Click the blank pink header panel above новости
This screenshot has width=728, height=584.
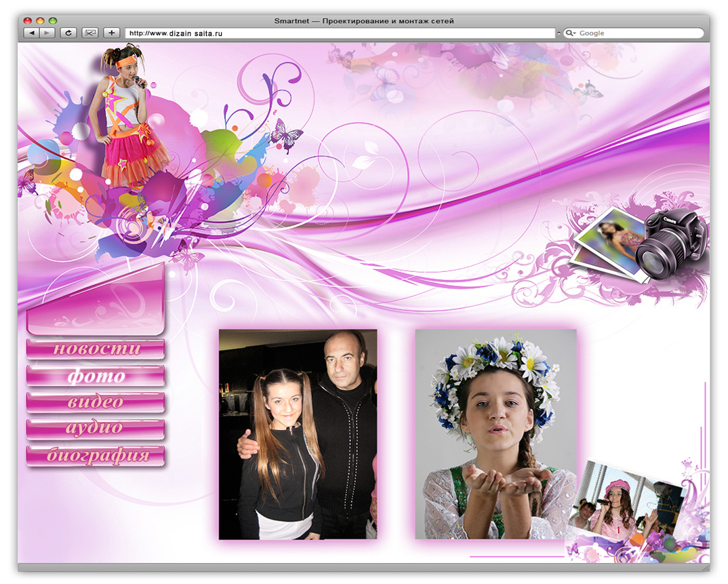click(96, 300)
